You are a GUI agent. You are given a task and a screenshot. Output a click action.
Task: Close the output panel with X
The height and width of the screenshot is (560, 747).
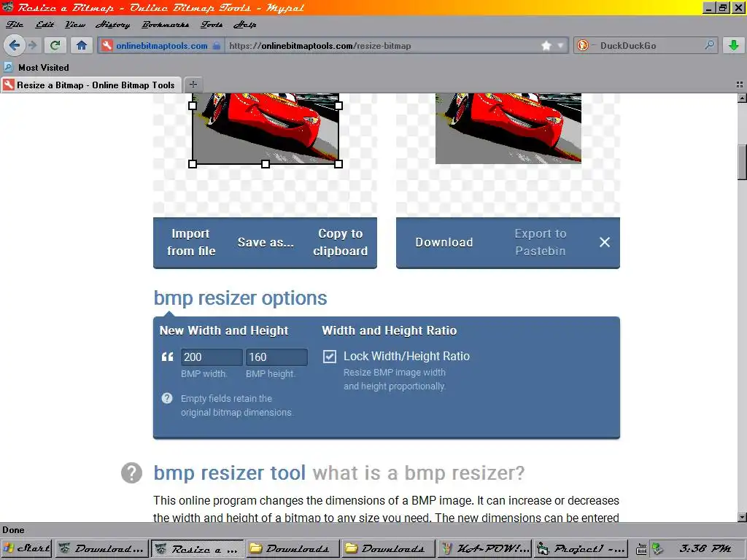[605, 242]
